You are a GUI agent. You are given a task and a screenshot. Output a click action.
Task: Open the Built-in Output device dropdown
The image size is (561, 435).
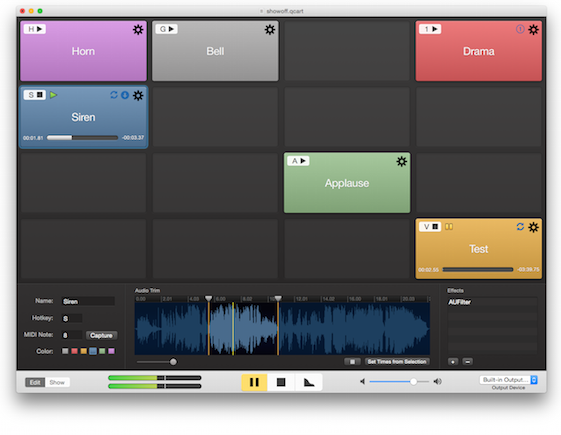pyautogui.click(x=508, y=380)
